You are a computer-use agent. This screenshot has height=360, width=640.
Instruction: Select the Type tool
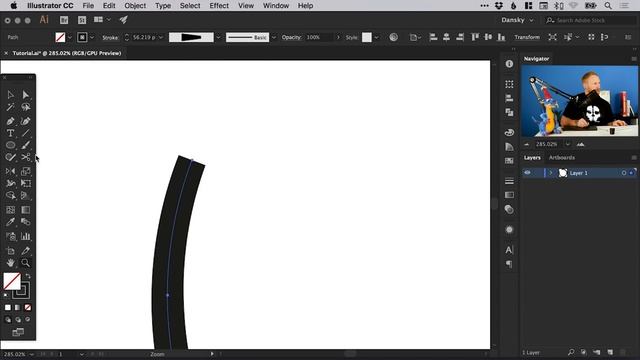[x=11, y=133]
